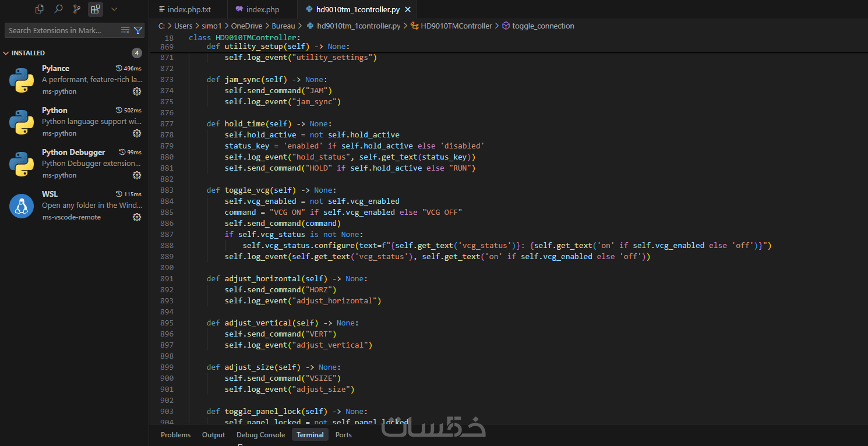Screen dimensions: 868x446
Task: Place cursor on def adjust_horizontal definition
Action: [x=287, y=279]
